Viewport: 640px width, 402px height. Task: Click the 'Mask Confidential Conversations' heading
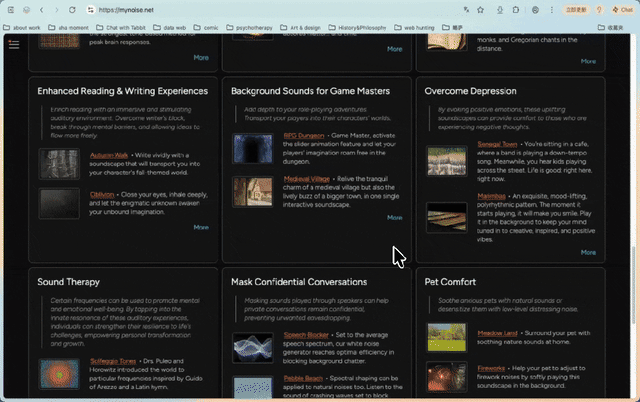pyautogui.click(x=299, y=282)
